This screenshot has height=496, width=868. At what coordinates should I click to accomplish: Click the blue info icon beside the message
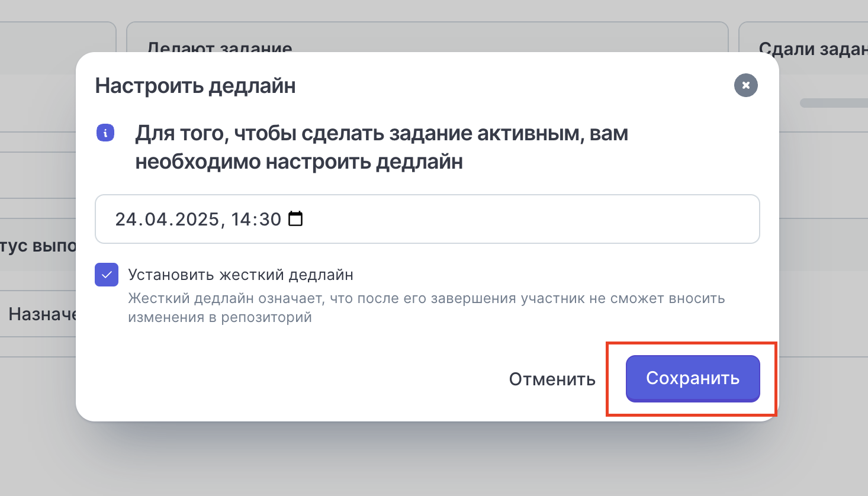pos(105,133)
